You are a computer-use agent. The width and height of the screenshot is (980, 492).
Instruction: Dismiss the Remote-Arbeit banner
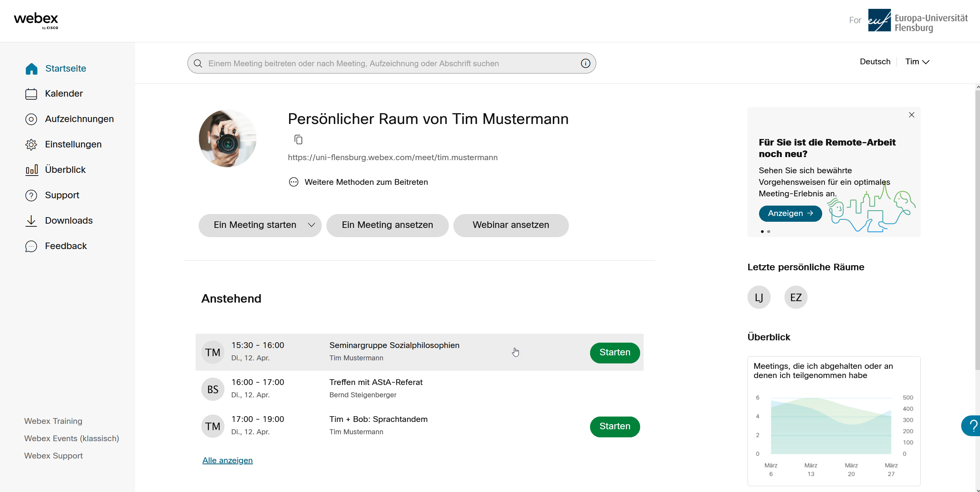pos(911,115)
